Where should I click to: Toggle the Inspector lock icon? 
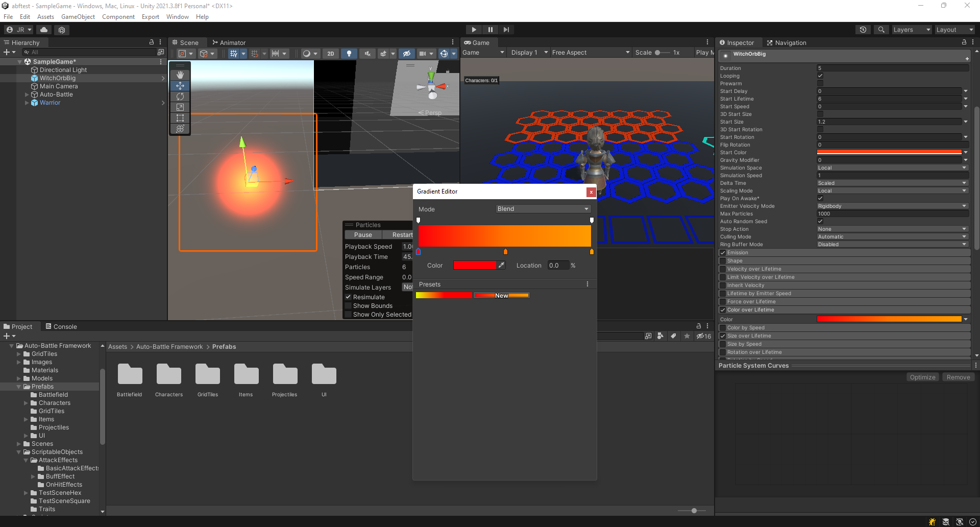click(x=964, y=42)
